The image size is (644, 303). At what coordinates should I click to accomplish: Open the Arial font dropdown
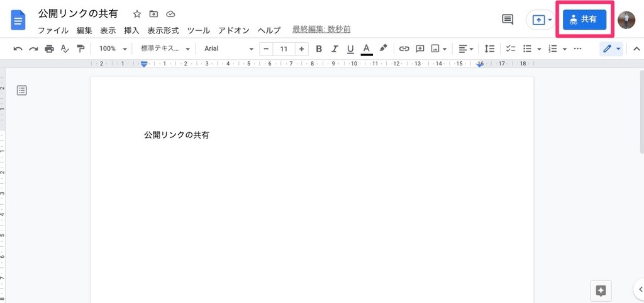point(229,49)
